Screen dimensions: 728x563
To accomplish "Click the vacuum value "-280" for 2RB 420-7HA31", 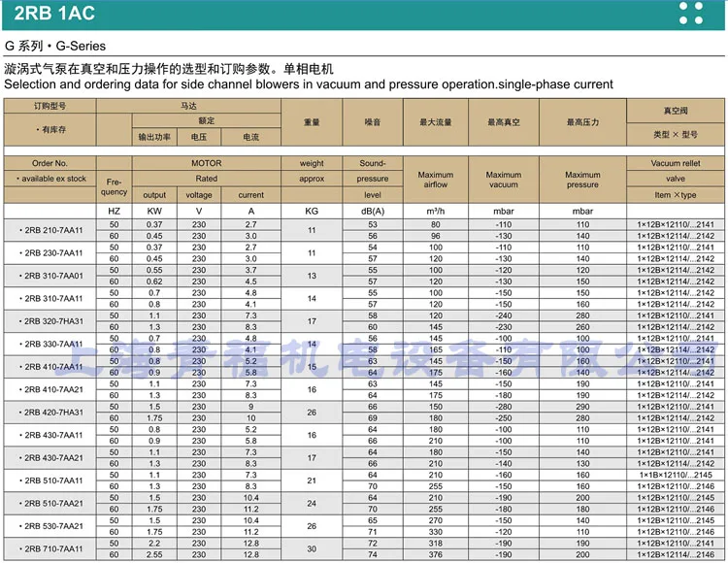I will (x=504, y=407).
